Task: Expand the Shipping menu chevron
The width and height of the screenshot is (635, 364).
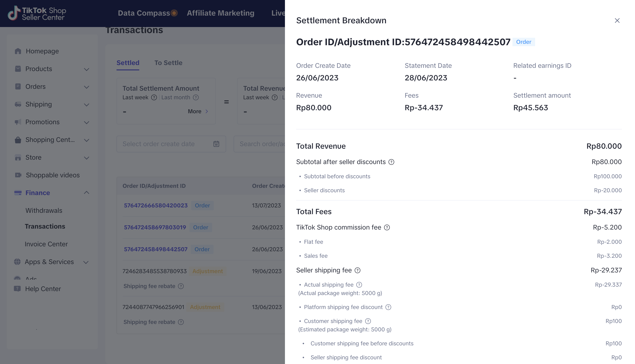Action: pos(86,105)
